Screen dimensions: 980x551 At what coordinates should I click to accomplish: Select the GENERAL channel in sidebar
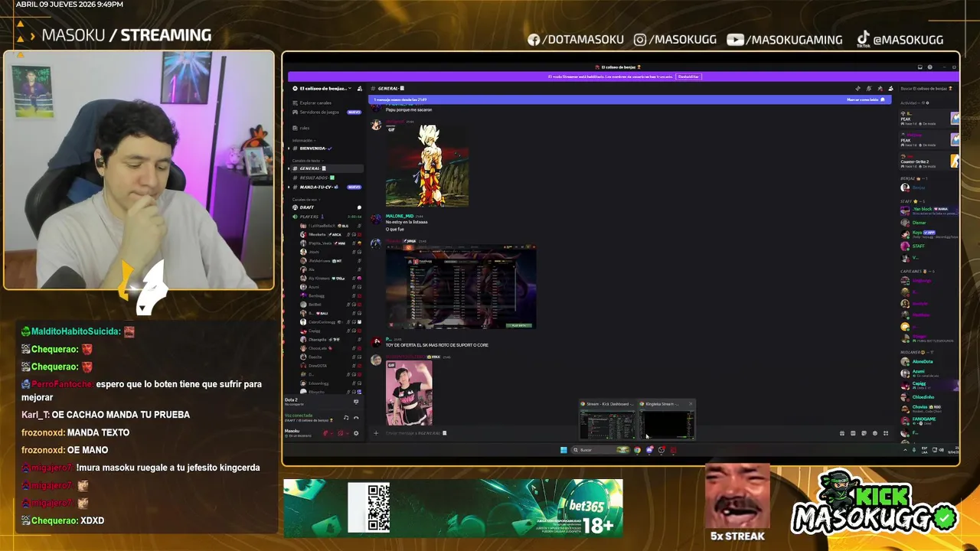tap(327, 168)
